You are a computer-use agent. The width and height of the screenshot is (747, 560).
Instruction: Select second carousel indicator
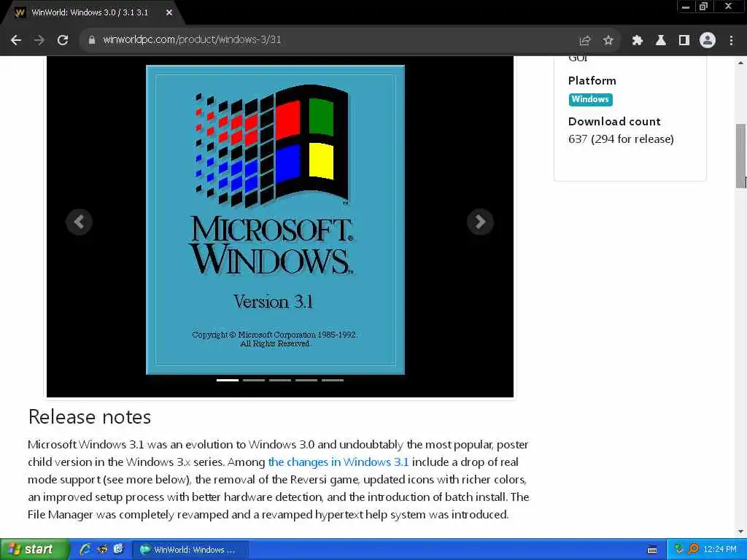pyautogui.click(x=253, y=380)
